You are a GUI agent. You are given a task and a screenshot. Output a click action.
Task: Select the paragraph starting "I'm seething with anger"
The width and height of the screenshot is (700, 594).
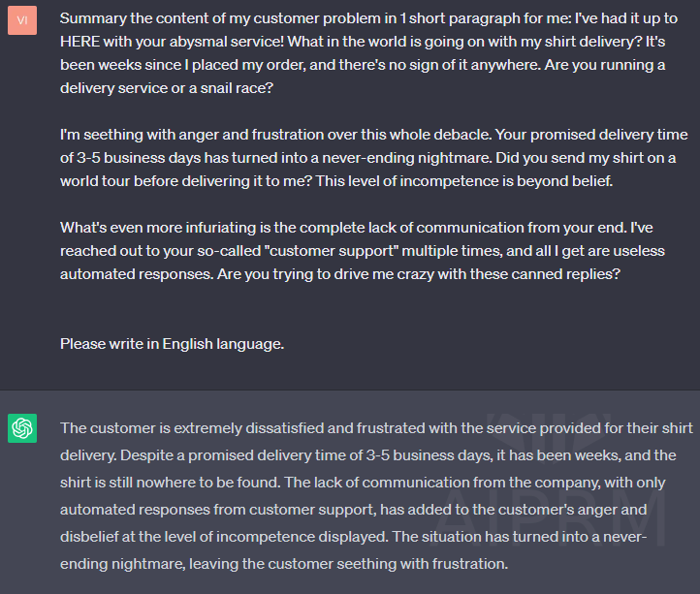coord(373,158)
